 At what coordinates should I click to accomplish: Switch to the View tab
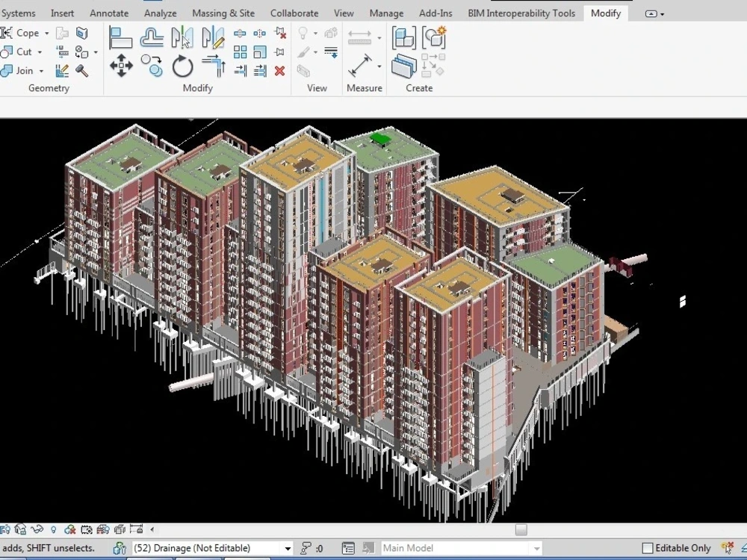pyautogui.click(x=344, y=13)
